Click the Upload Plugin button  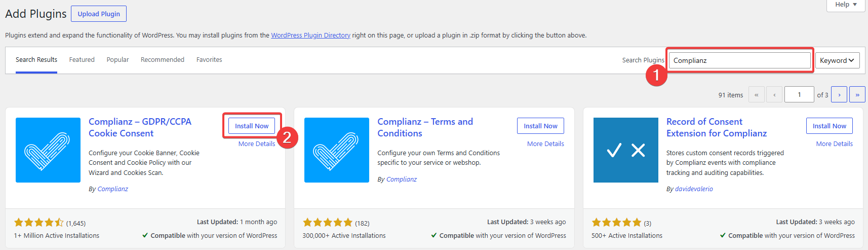99,14
